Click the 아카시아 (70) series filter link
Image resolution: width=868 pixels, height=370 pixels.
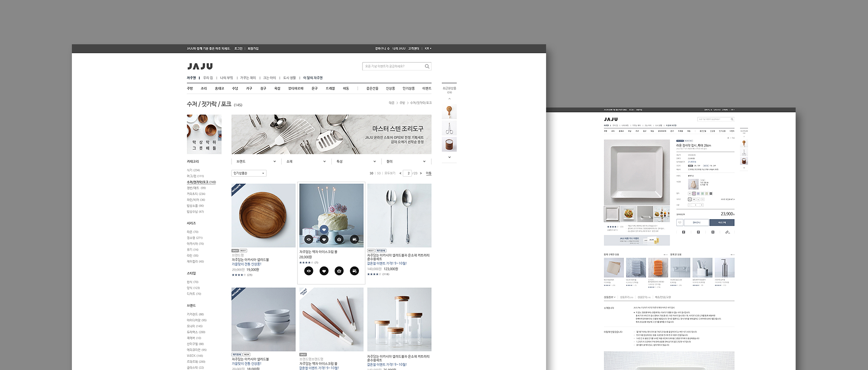click(195, 244)
